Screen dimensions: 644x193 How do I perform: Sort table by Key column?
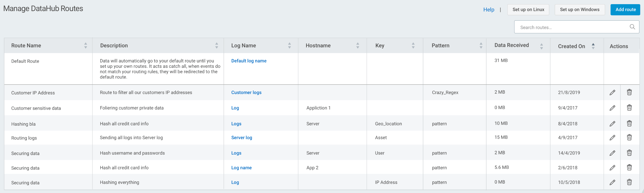click(413, 46)
